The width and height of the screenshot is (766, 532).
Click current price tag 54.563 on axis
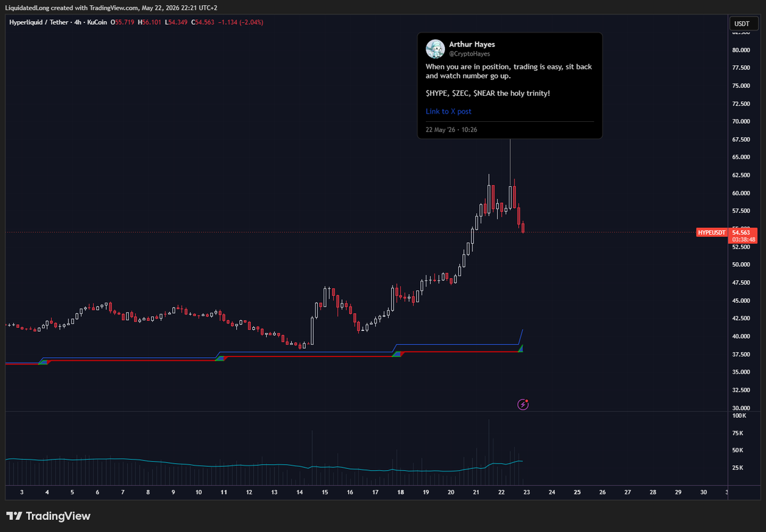(740, 232)
